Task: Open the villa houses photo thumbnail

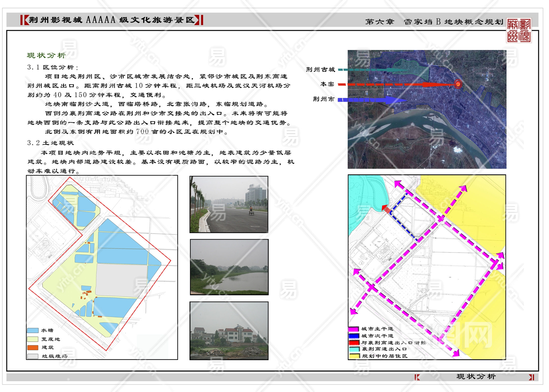Action: 229,331
